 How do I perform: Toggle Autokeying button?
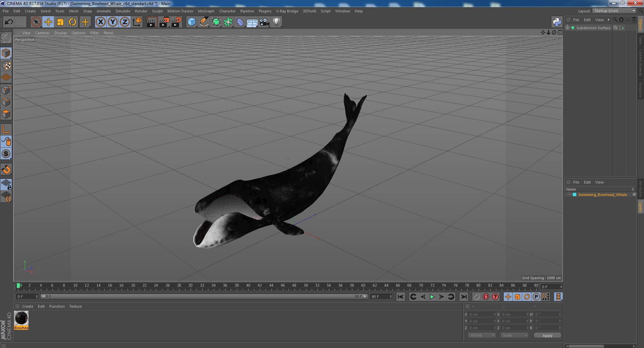[x=486, y=297]
